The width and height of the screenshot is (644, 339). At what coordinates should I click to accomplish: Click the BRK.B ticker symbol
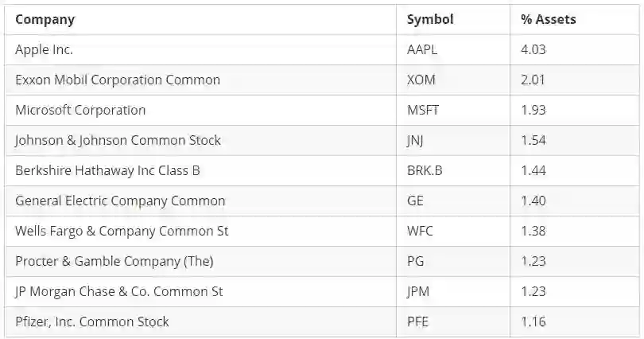424,170
